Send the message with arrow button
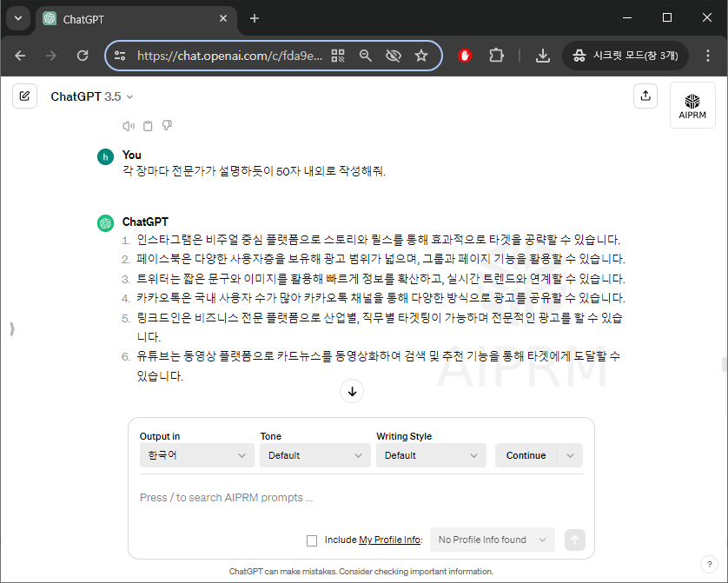This screenshot has height=583, width=728. [575, 540]
